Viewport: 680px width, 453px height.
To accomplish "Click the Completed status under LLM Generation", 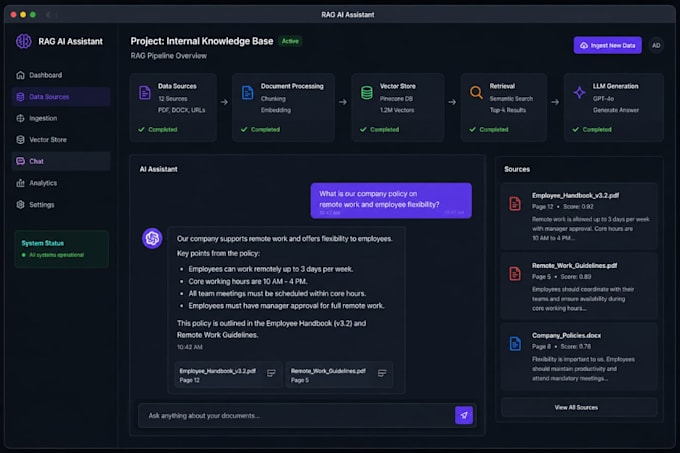I will (592, 130).
